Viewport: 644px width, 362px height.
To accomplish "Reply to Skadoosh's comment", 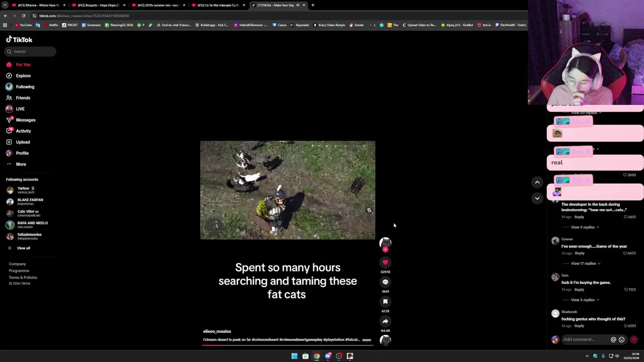I will tap(580, 326).
